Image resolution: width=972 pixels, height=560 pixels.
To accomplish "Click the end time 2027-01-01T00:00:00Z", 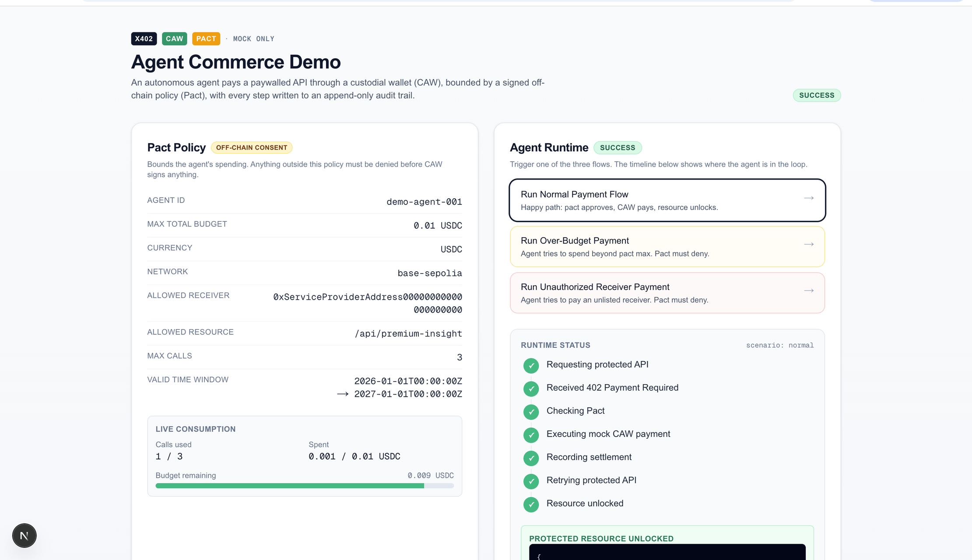I will tap(408, 394).
